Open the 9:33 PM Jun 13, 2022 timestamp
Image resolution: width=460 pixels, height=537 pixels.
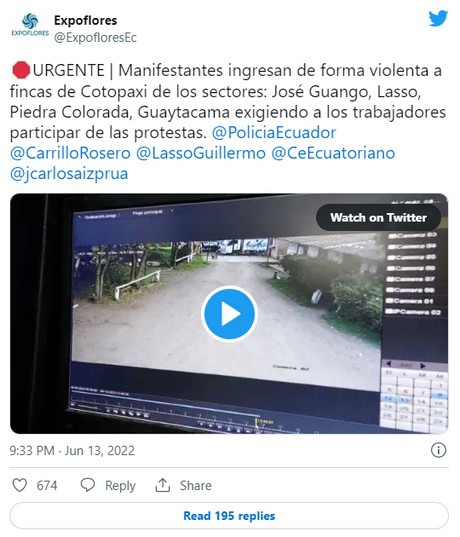pos(72,450)
